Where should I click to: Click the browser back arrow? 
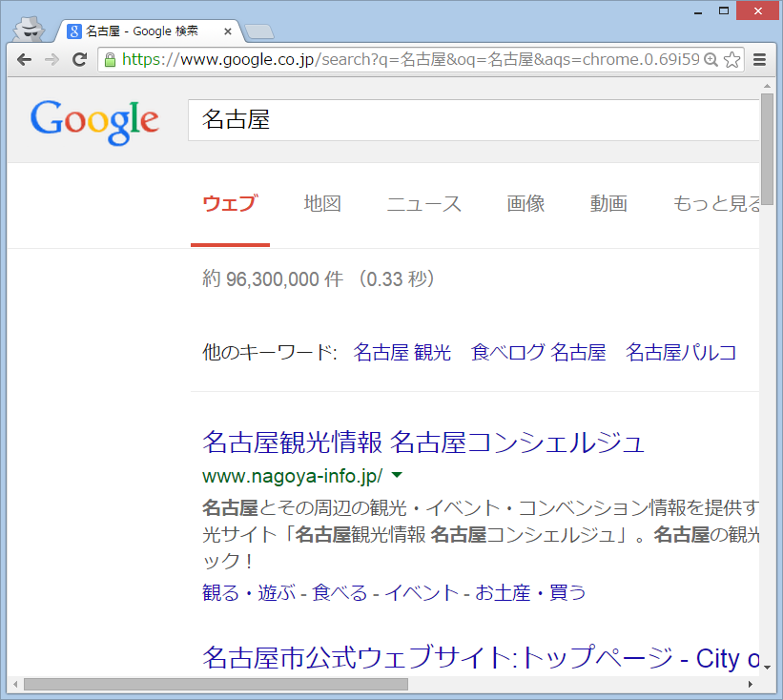click(x=24, y=59)
